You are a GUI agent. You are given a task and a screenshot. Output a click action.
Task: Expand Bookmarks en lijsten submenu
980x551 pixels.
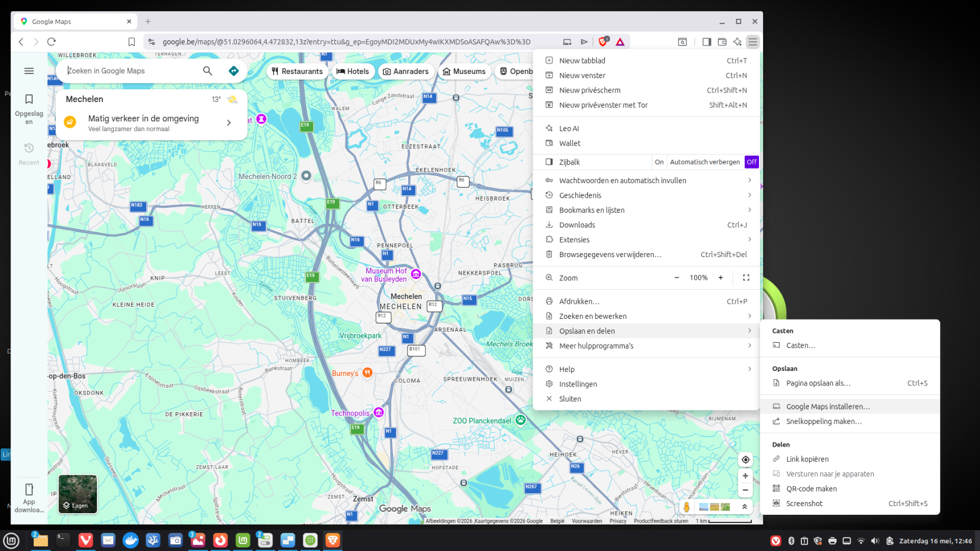[646, 210]
